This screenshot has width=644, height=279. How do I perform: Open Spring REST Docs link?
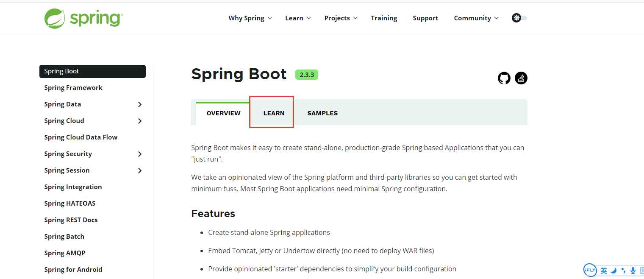point(71,220)
